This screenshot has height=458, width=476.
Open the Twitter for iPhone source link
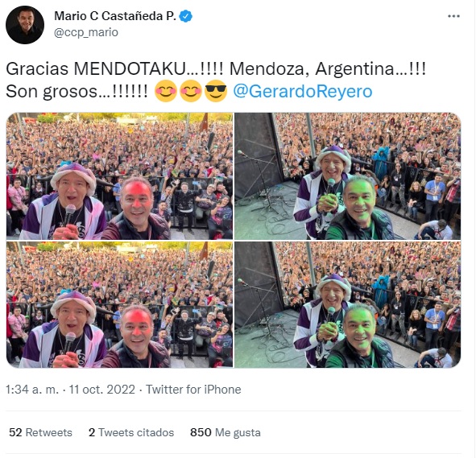(193, 390)
